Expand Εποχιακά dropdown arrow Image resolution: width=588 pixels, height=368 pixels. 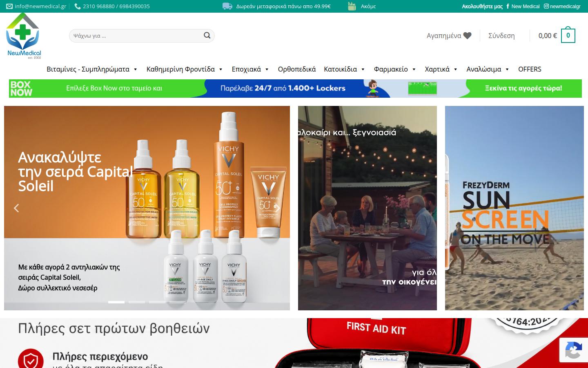267,70
